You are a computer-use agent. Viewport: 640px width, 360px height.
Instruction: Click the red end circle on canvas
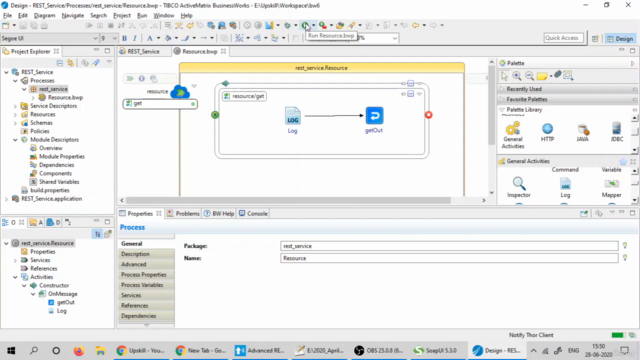click(428, 115)
